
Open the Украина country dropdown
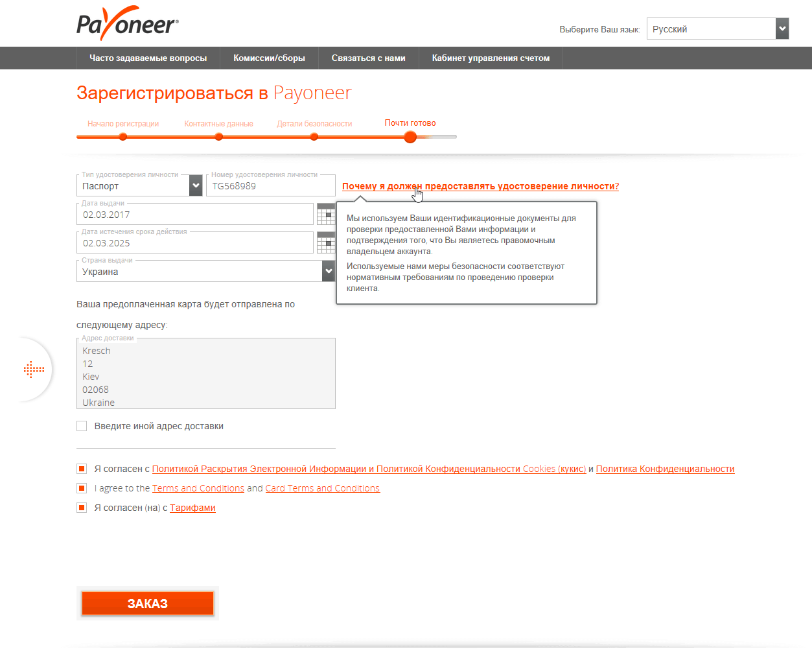point(206,271)
